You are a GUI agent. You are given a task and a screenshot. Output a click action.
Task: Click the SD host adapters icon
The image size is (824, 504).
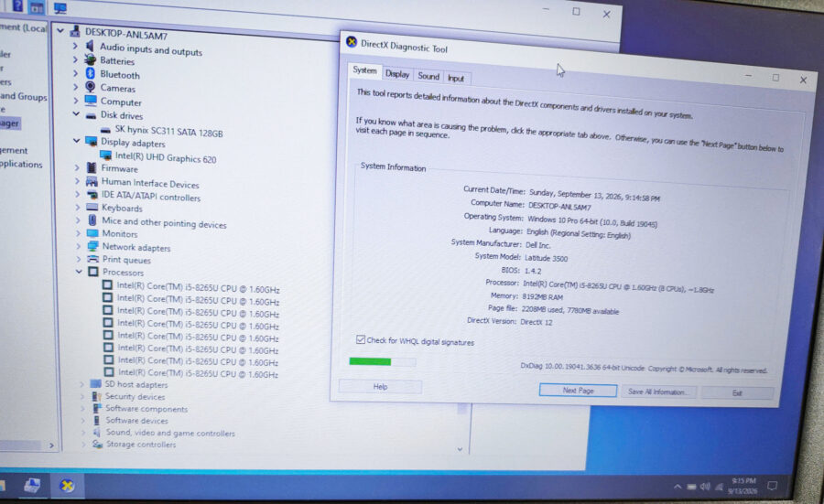(x=95, y=384)
